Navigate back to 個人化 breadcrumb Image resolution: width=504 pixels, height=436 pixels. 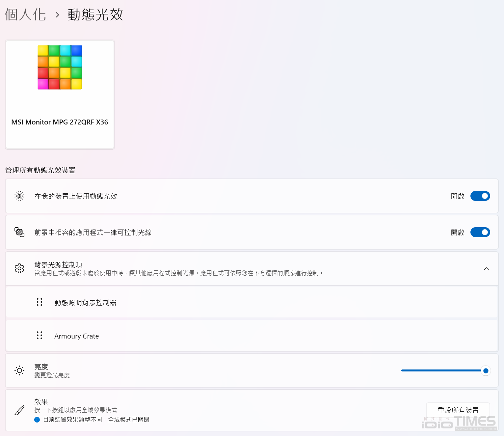[x=25, y=14]
